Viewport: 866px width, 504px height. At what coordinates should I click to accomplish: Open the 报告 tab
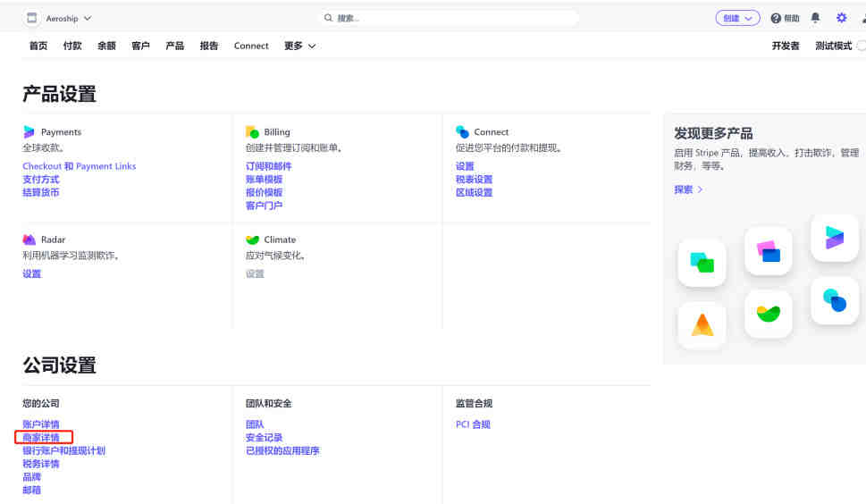(x=209, y=46)
